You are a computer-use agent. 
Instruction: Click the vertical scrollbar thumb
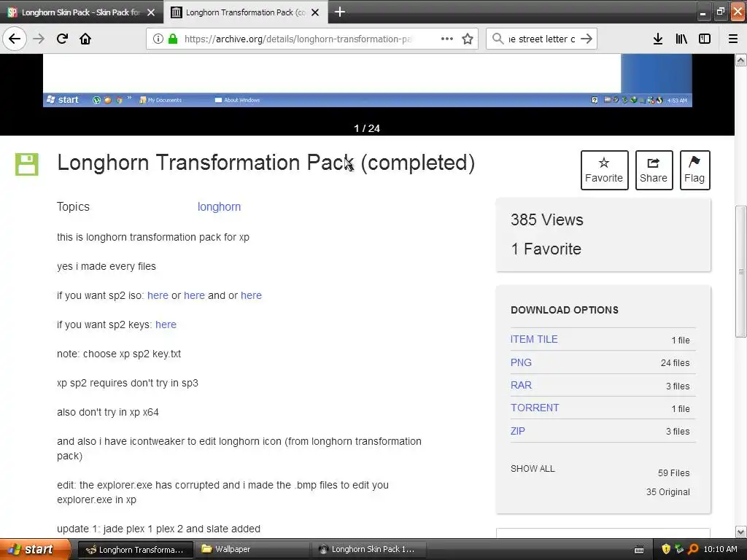[x=741, y=271]
